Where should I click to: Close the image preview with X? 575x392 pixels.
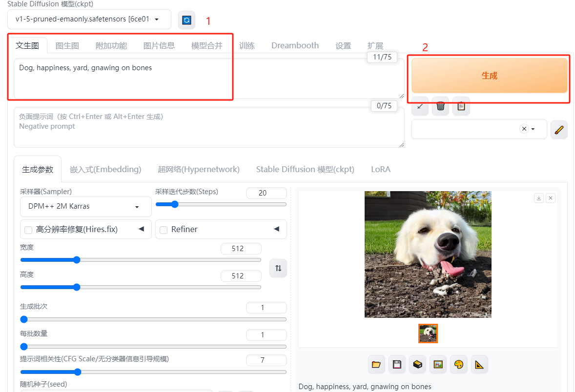click(x=551, y=198)
